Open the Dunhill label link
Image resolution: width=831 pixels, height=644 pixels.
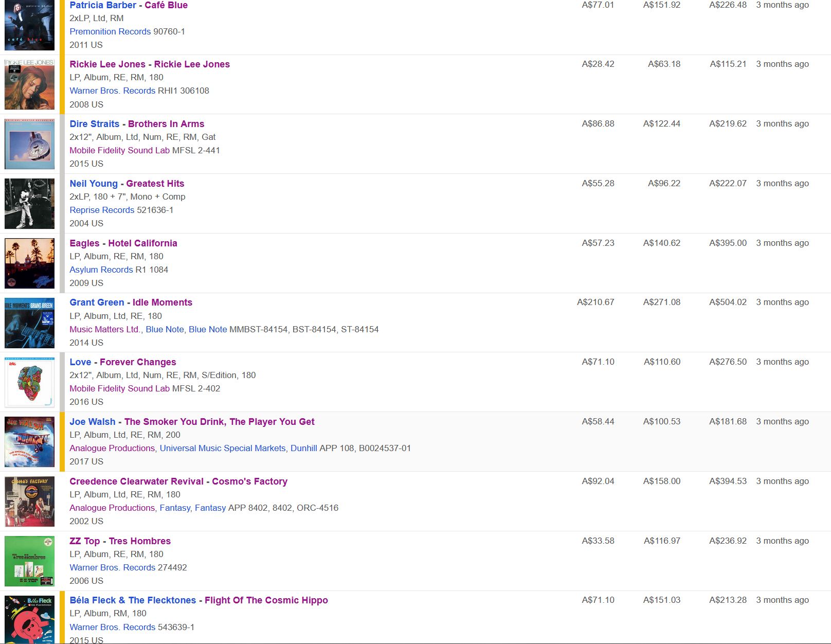pos(303,448)
